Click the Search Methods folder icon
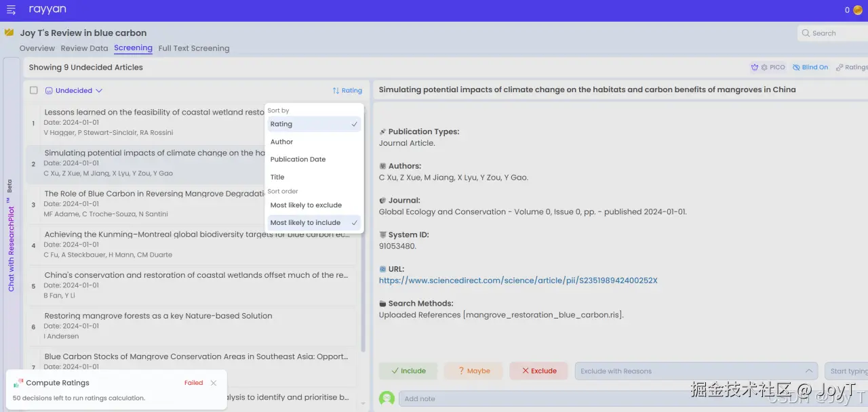 (382, 304)
